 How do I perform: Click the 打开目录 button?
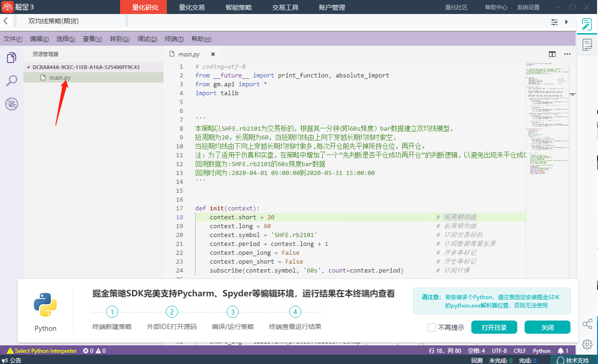[x=494, y=327]
